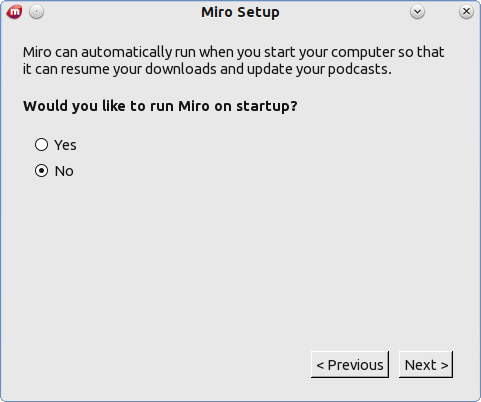481x402 pixels.
Task: Click the ">" arrow on Next button
Action: [x=444, y=365]
